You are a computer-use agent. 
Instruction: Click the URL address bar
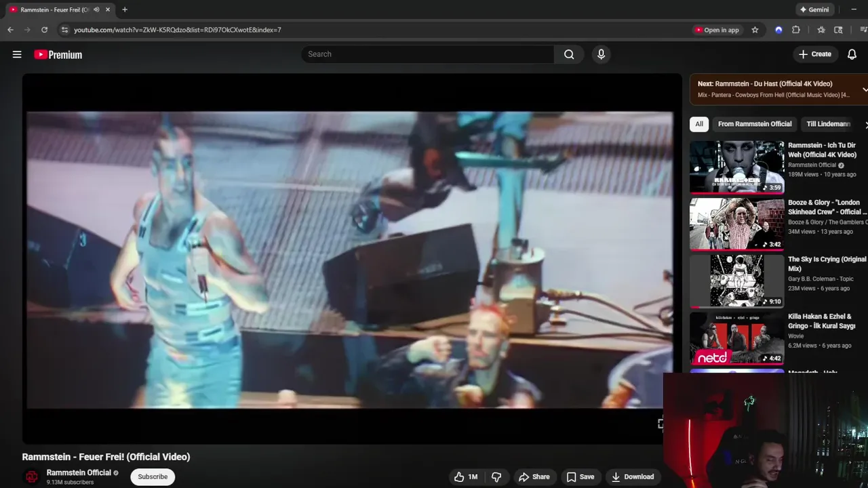tap(380, 30)
